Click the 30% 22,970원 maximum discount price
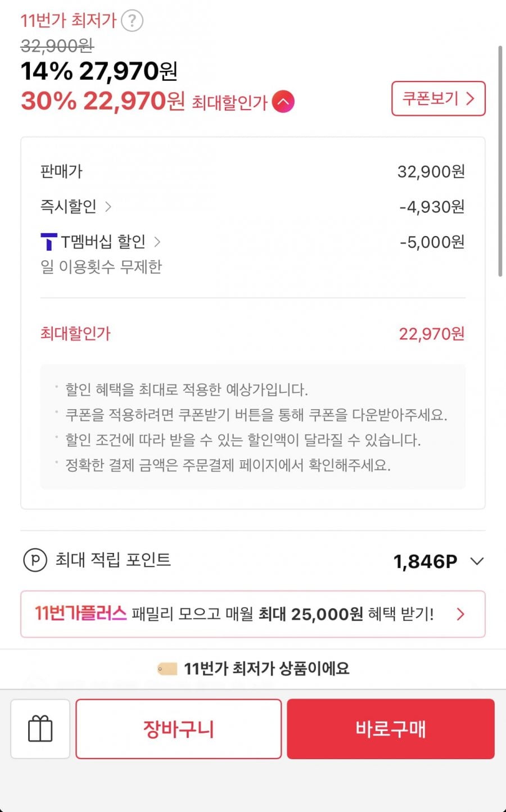Viewport: 506px width, 812px height. click(102, 101)
